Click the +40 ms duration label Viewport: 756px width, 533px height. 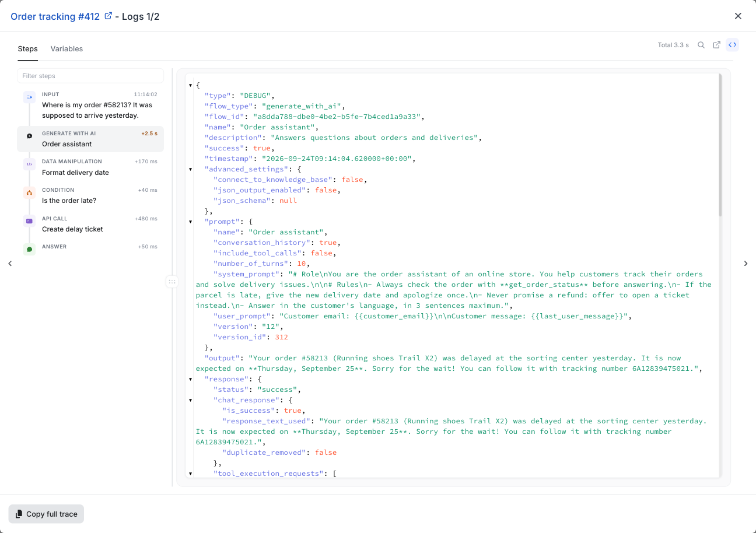click(x=148, y=190)
